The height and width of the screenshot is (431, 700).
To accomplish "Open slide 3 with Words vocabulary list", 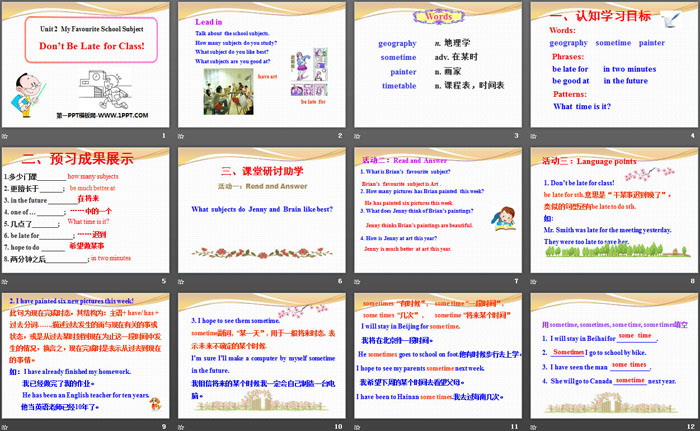I will coord(438,65).
